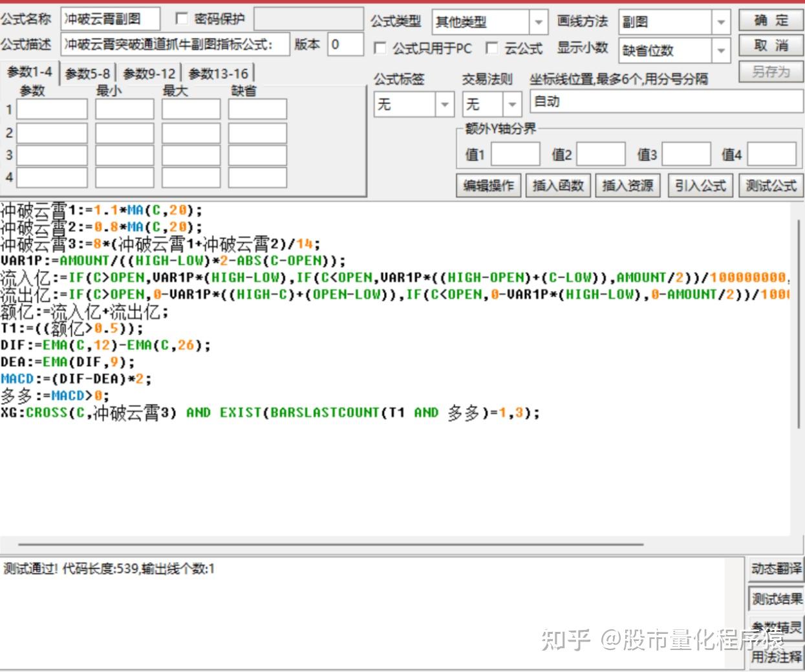Click the 额亿:=流入亿+流出亿 line
This screenshot has width=805, height=672.
coord(85,311)
